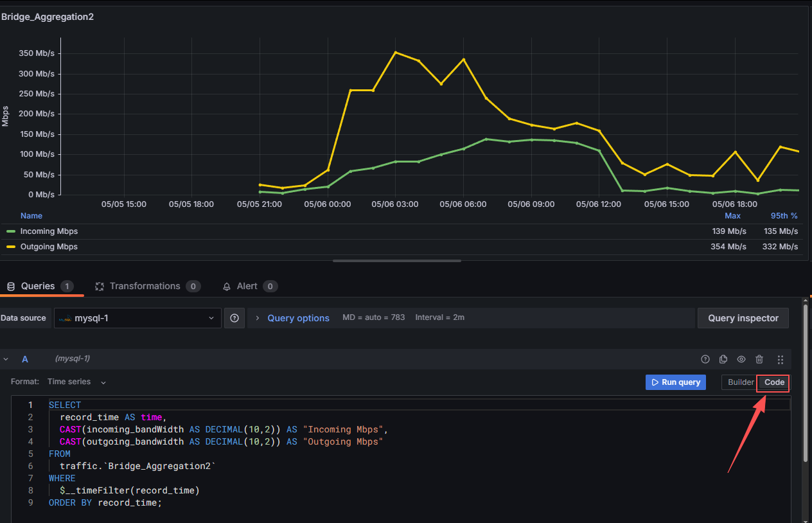Delete query A using the trash icon

pyautogui.click(x=759, y=359)
